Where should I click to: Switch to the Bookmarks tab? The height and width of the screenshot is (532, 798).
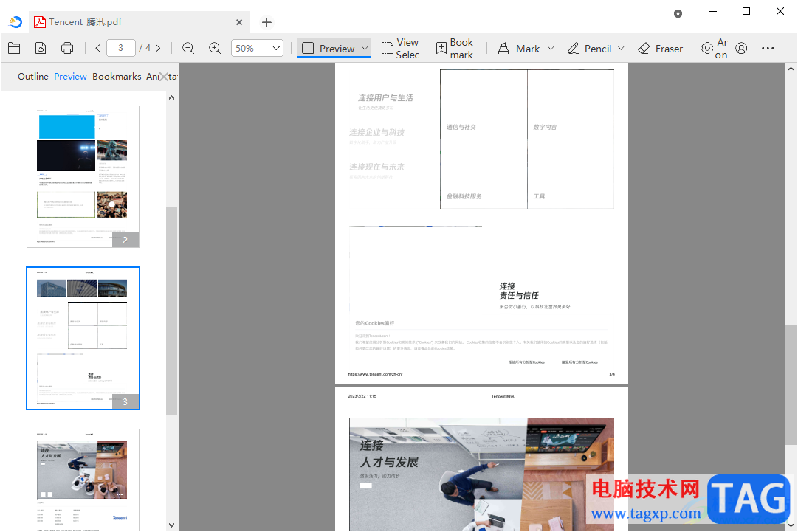117,76
